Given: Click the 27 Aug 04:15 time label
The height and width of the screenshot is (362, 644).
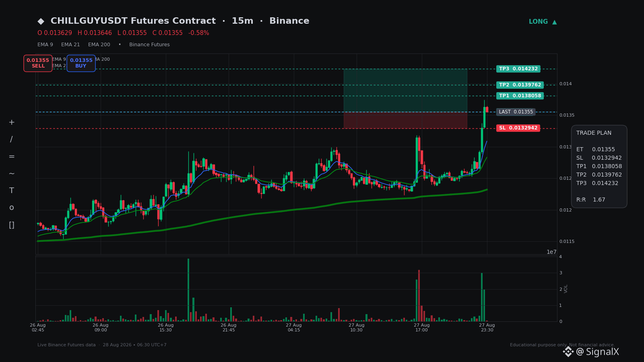Looking at the screenshot, I should point(294,328).
